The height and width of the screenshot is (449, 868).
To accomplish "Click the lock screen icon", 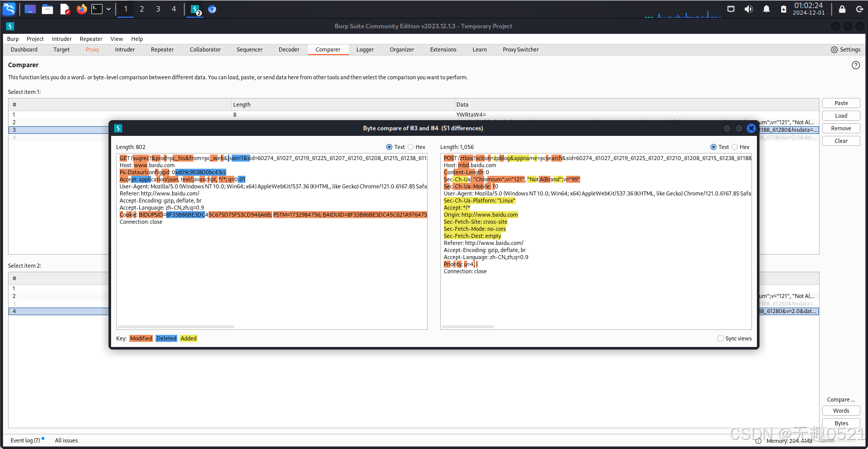I will tap(842, 9).
